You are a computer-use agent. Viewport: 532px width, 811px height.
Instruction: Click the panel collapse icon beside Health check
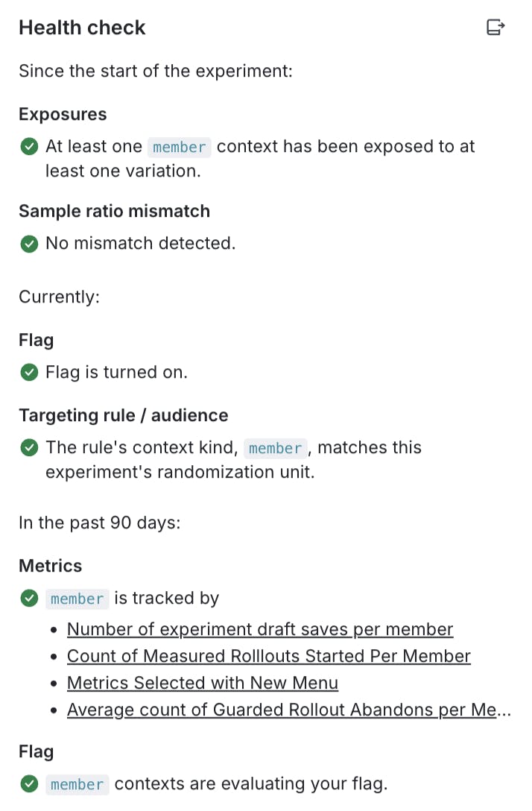495,28
